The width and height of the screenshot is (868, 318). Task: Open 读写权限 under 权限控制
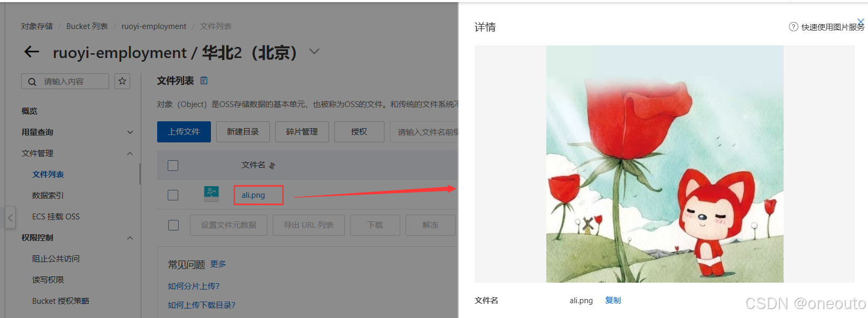tap(48, 280)
